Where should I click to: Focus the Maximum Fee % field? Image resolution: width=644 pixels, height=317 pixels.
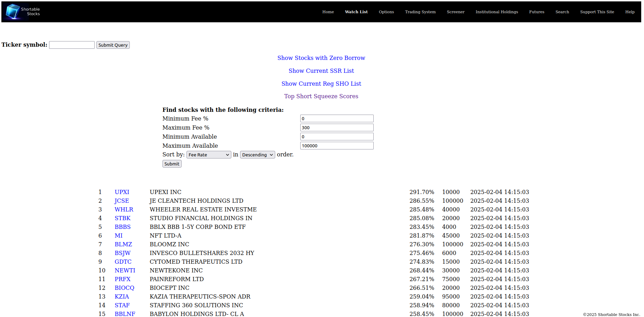pos(337,127)
